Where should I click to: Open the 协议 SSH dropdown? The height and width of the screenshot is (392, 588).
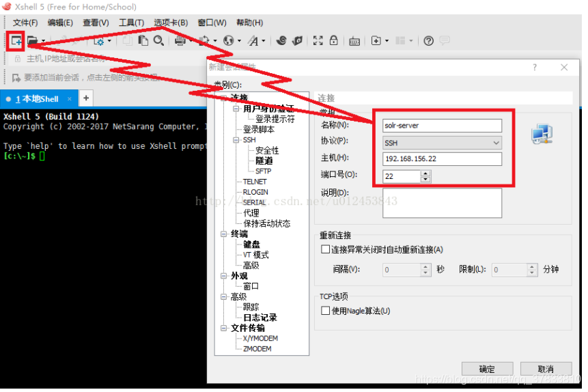442,143
